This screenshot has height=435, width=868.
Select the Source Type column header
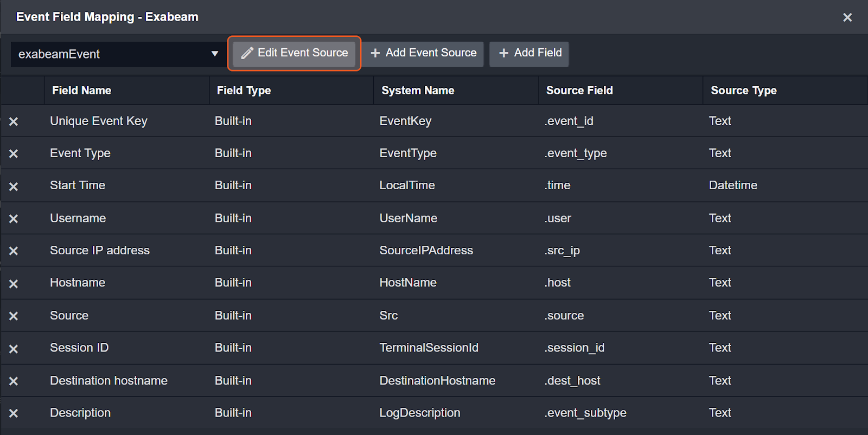[x=744, y=91]
